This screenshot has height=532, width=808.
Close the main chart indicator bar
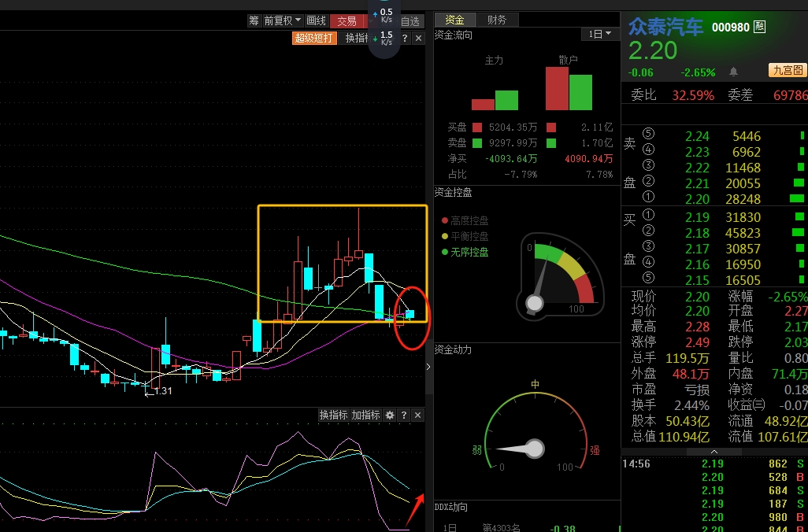pyautogui.click(x=418, y=38)
